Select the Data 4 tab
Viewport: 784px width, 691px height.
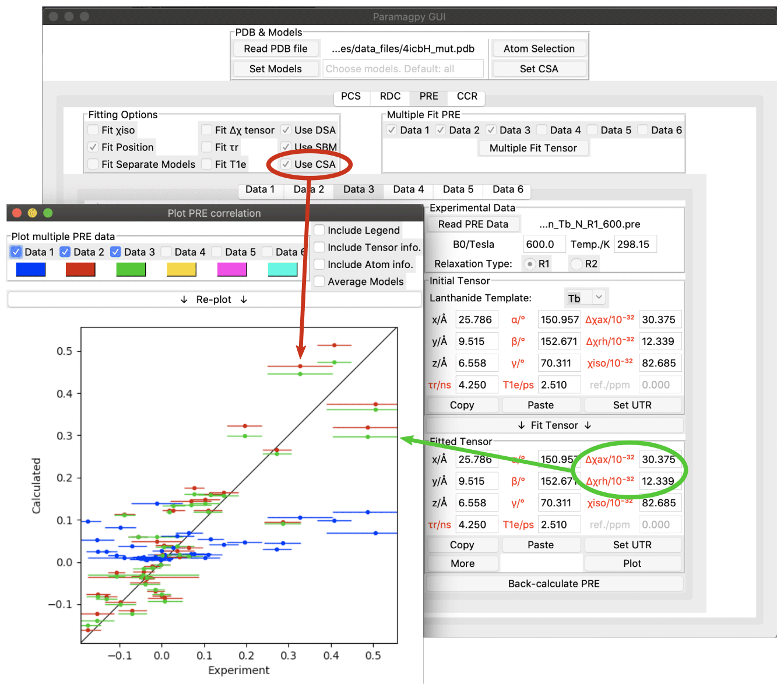[x=408, y=189]
